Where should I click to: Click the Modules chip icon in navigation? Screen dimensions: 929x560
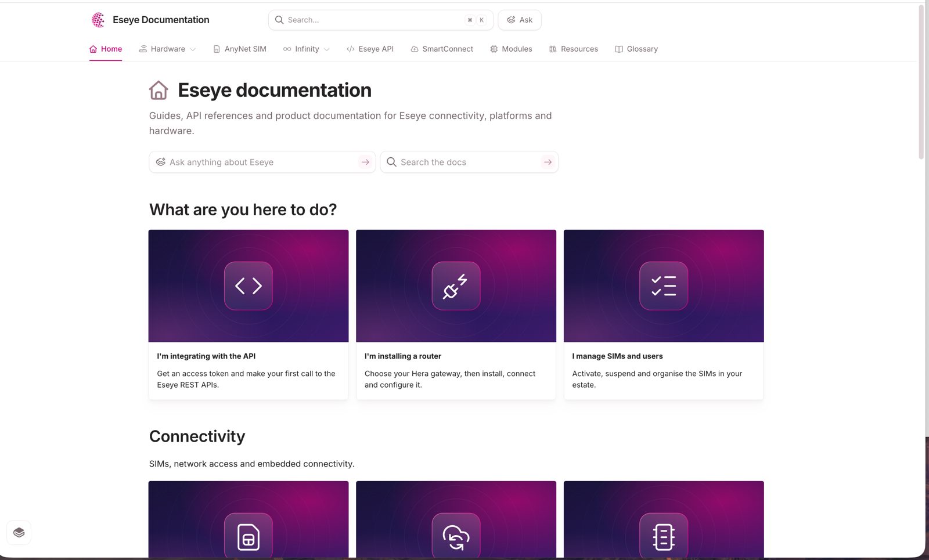pos(494,49)
